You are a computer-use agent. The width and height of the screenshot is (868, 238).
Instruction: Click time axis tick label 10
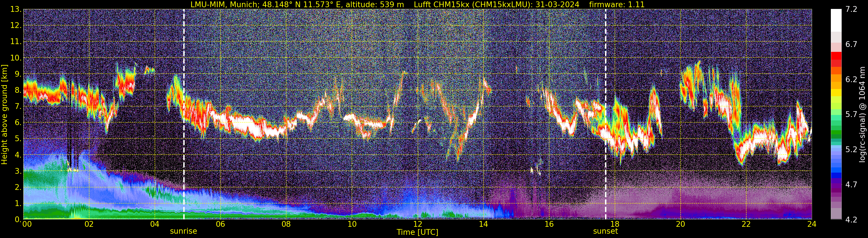352,224
